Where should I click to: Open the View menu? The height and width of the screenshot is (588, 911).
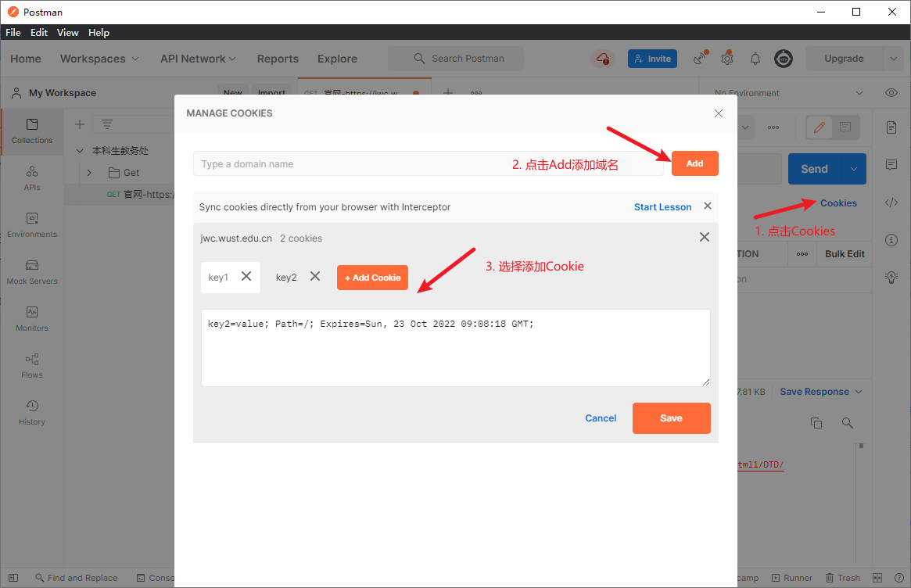(67, 33)
